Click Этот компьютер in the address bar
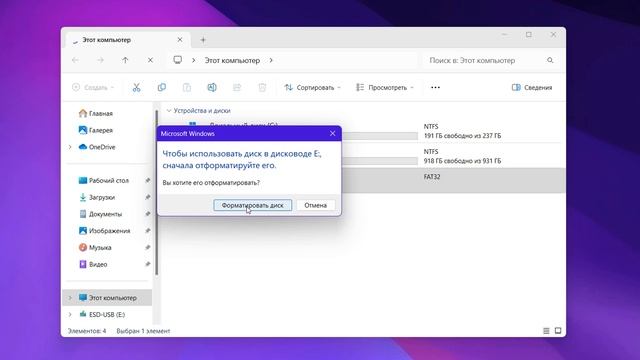The height and width of the screenshot is (360, 640). click(232, 60)
